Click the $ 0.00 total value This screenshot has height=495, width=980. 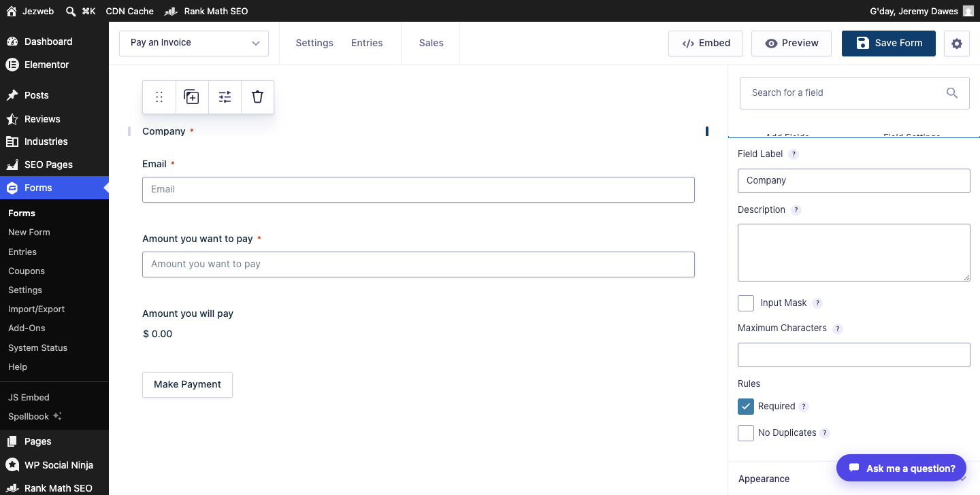[158, 334]
